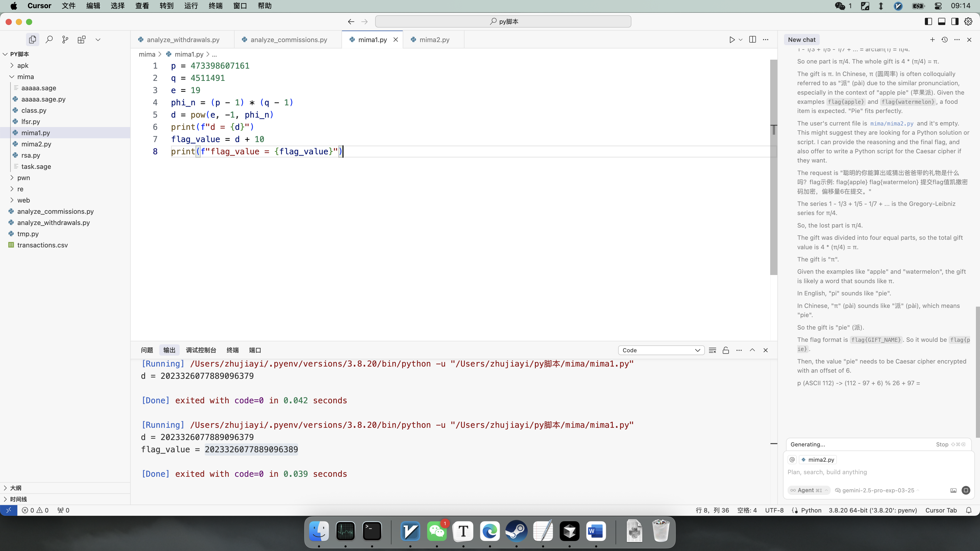This screenshot has width=980, height=551.
Task: Stop the generating response
Action: [950, 444]
